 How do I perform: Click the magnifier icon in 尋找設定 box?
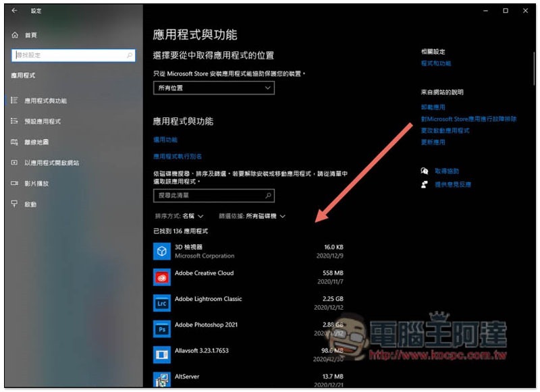[130, 55]
